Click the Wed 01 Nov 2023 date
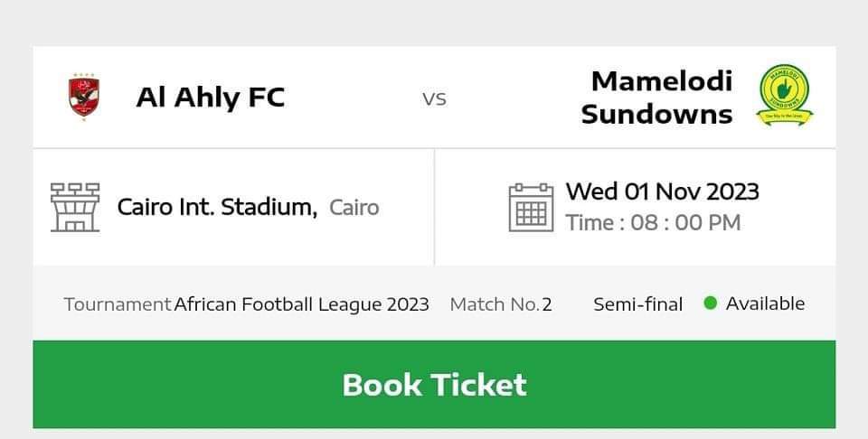Viewport: 868px width, 439px height. [662, 191]
